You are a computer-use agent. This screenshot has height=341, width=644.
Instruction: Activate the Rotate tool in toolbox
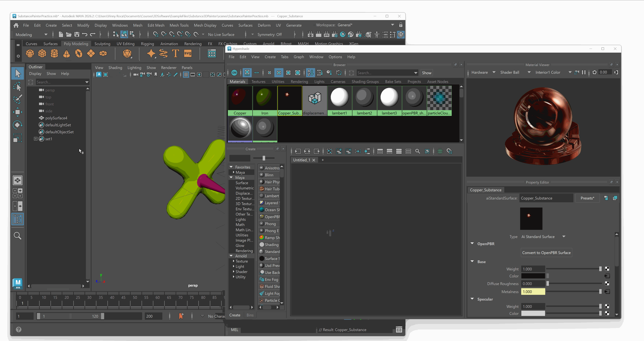pyautogui.click(x=17, y=125)
